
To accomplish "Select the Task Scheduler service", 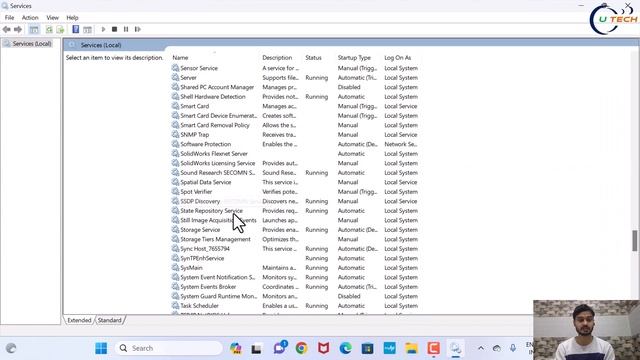I will click(x=295, y=306).
